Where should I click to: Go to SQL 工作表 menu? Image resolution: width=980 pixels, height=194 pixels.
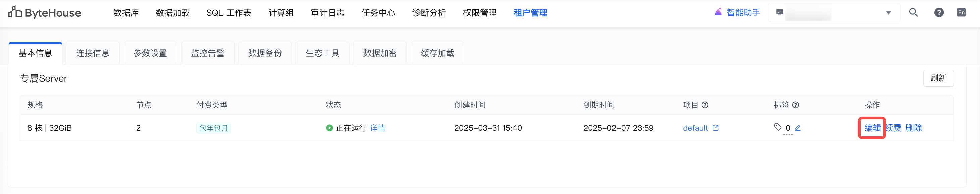pos(229,13)
